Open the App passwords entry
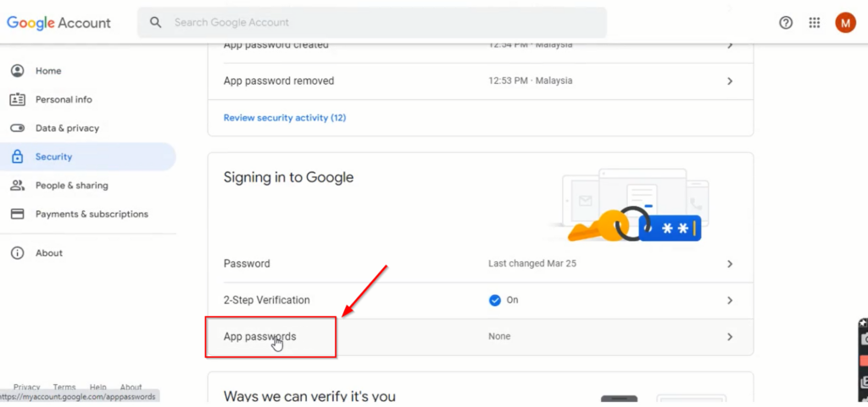 481,337
